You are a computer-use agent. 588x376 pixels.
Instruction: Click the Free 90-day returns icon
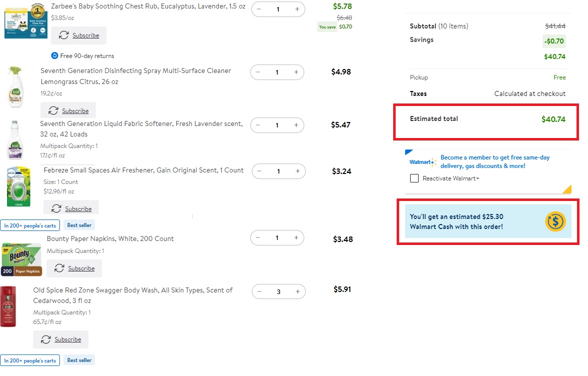click(x=55, y=55)
